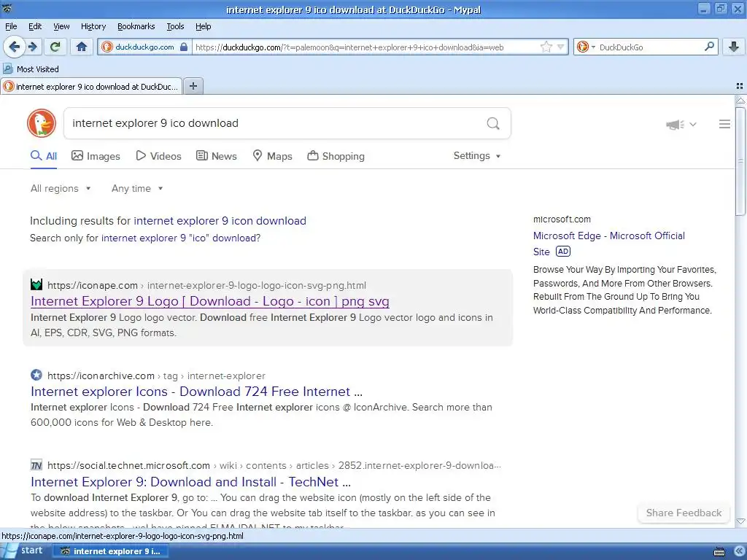
Task: Open Internet explorer Icons IconArchive result
Action: pos(196,392)
